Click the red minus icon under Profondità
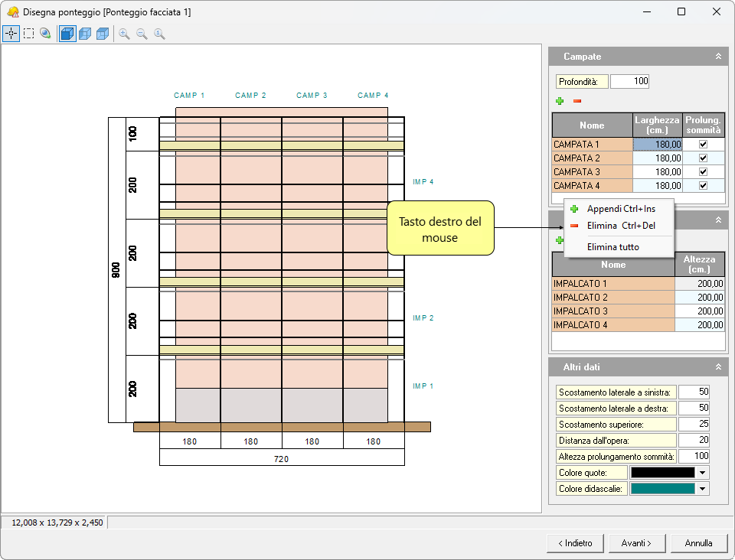The image size is (735, 560). (x=577, y=101)
